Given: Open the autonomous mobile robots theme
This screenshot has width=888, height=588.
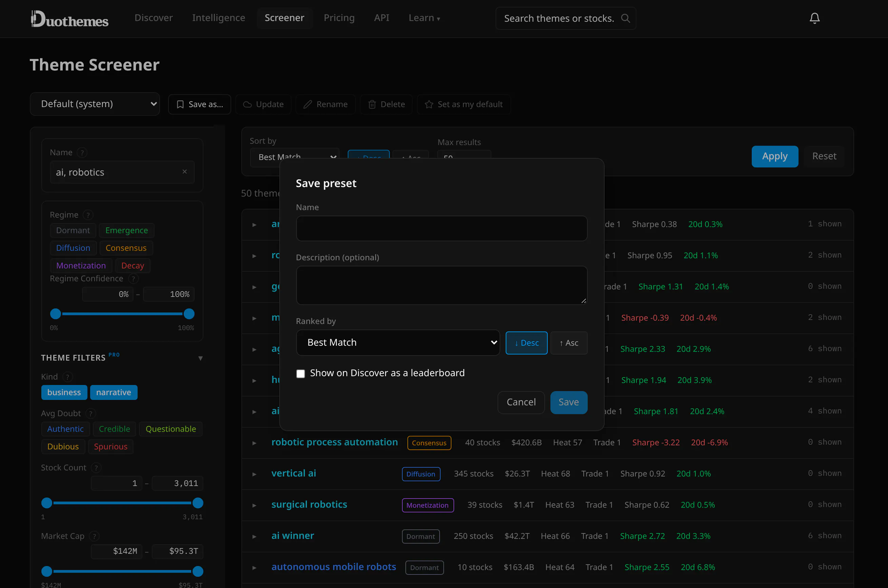Looking at the screenshot, I should 334,567.
